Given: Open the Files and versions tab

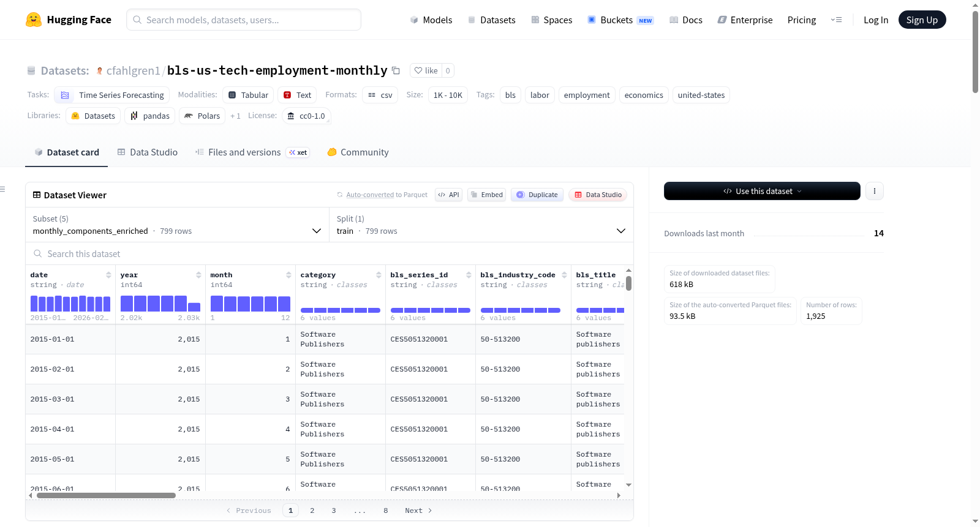Looking at the screenshot, I should click(252, 152).
